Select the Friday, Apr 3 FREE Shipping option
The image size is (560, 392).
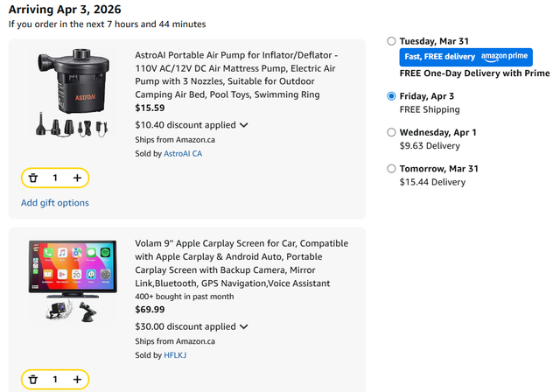click(391, 96)
